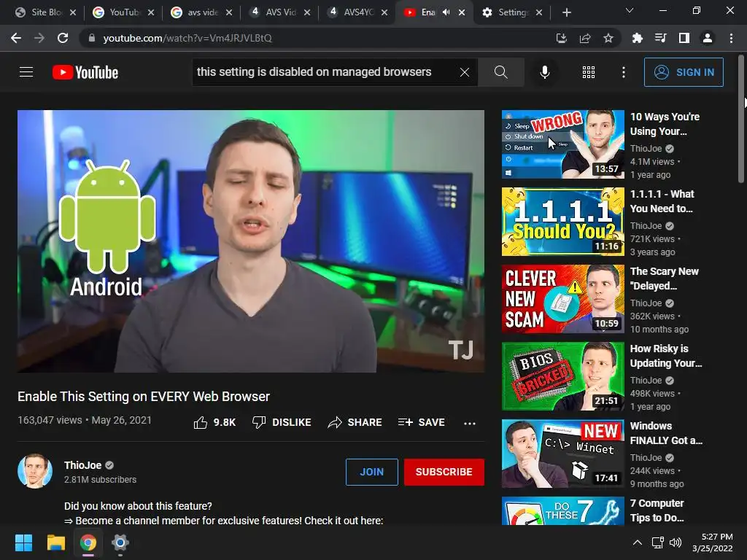Viewport: 747px width, 560px height.
Task: Open 'CLEVER NEW SCAM' video thumbnail
Action: 562,298
